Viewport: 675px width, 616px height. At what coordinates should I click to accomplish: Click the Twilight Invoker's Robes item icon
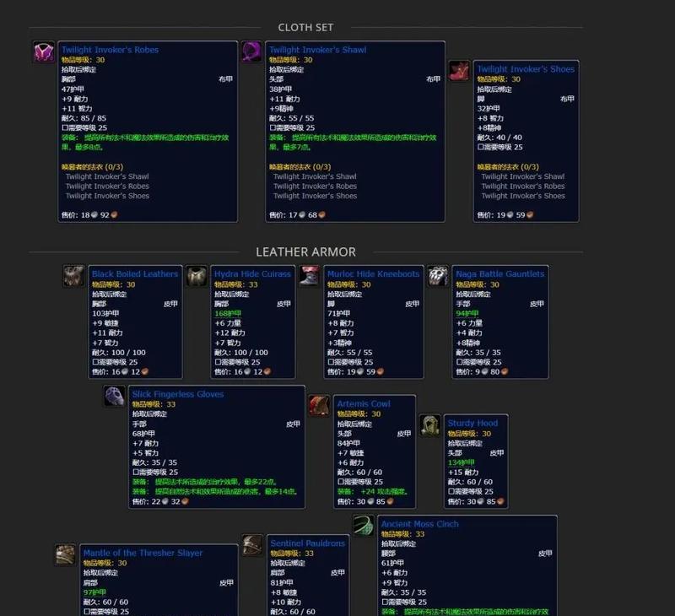pyautogui.click(x=44, y=51)
